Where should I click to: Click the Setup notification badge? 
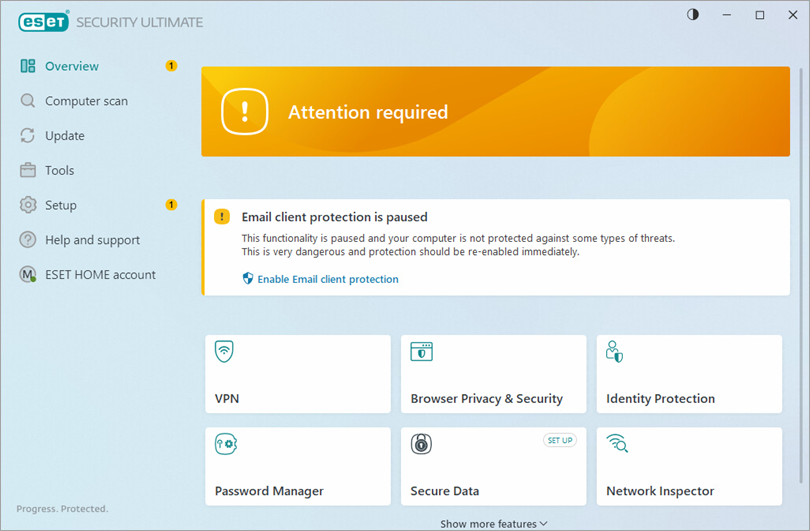coord(171,205)
